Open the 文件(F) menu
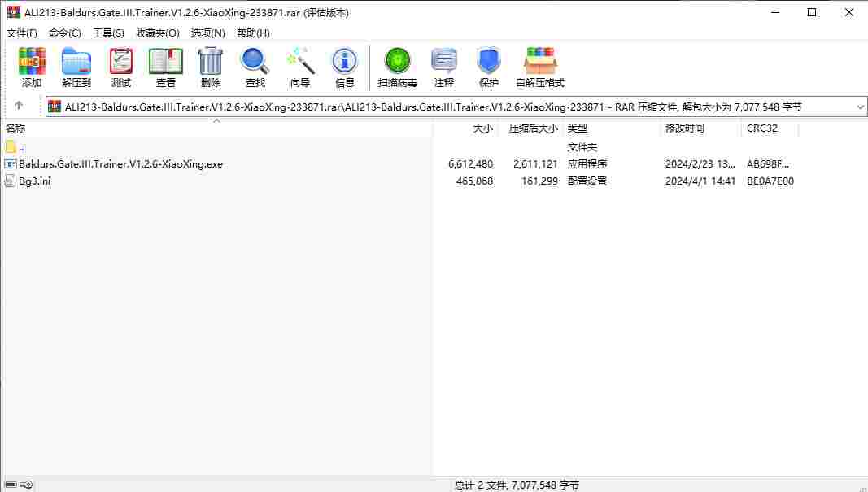 [22, 33]
